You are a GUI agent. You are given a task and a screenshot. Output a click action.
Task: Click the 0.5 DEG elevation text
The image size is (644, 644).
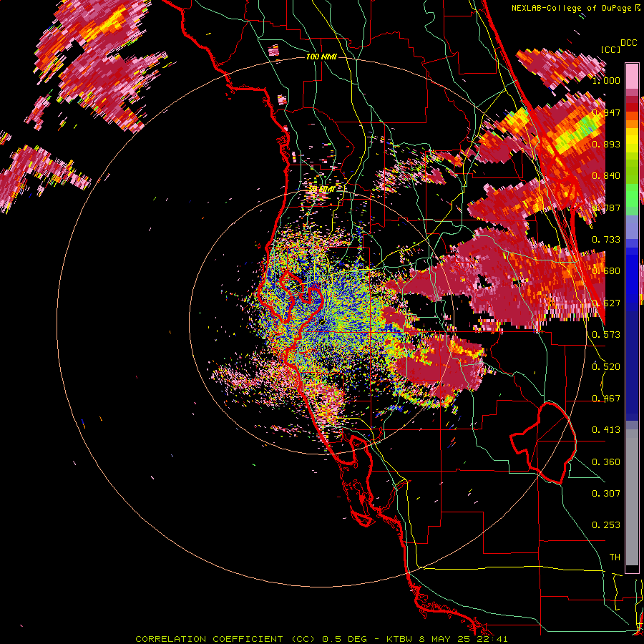click(x=344, y=639)
